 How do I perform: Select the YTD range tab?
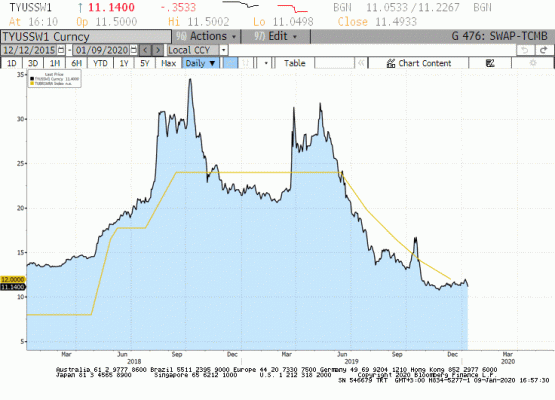pyautogui.click(x=100, y=63)
